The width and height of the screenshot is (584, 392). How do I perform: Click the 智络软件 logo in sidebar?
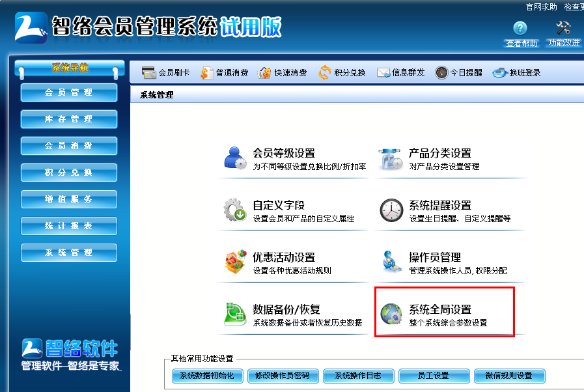(70, 354)
